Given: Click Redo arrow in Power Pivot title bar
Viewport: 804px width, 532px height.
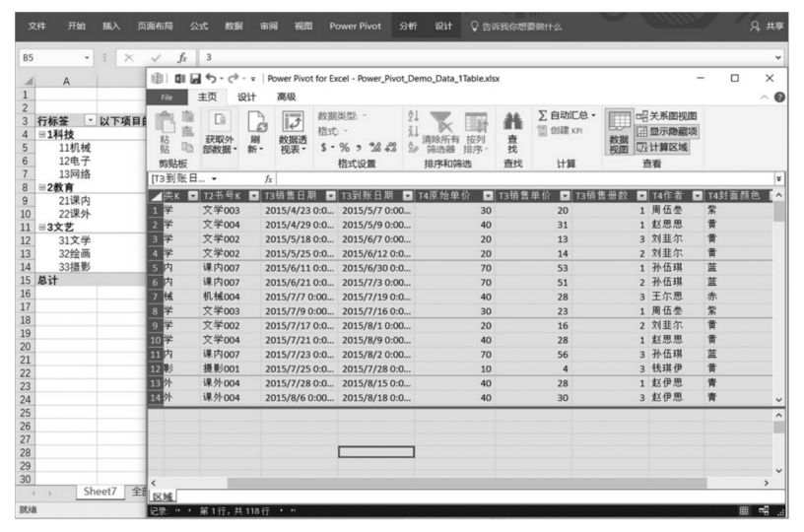Looking at the screenshot, I should 234,79.
